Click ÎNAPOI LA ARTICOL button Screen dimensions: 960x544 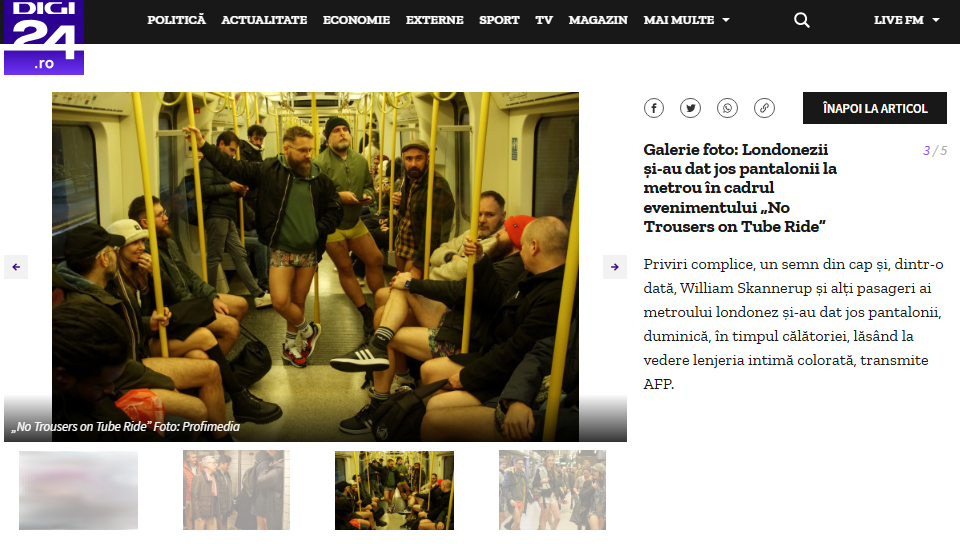pyautogui.click(x=875, y=108)
